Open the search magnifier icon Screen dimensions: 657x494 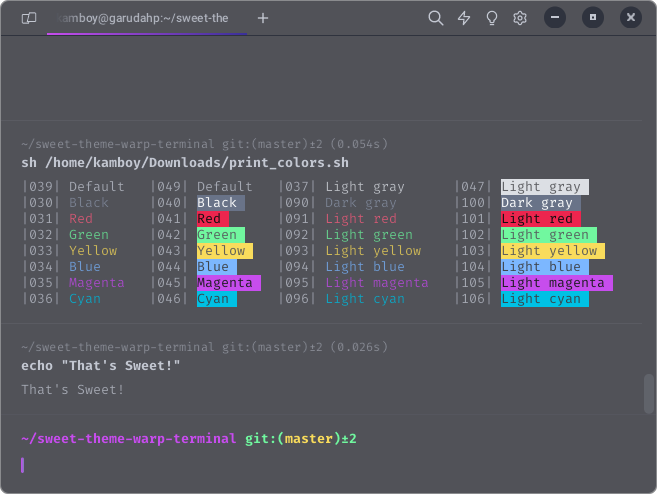point(435,18)
